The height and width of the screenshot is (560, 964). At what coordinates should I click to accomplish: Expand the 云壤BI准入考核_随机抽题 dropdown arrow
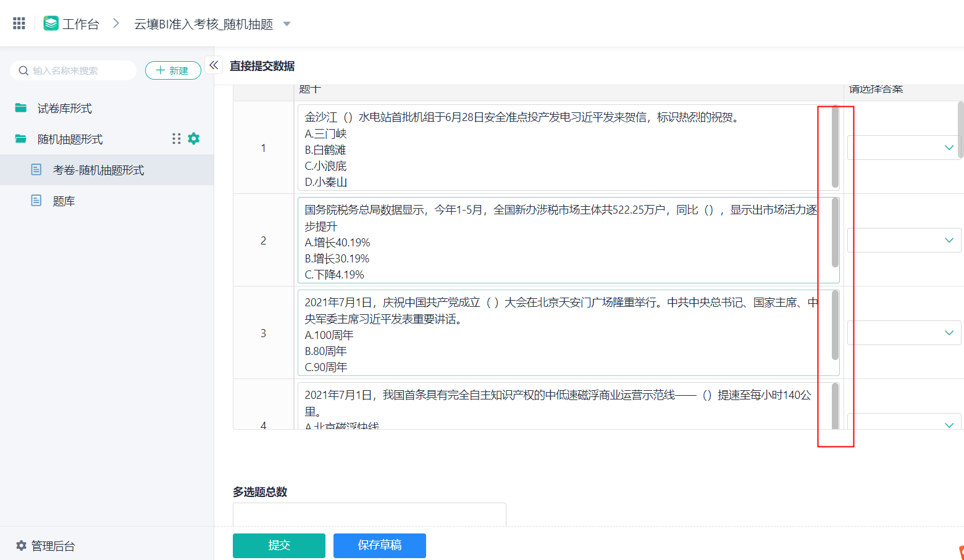287,24
